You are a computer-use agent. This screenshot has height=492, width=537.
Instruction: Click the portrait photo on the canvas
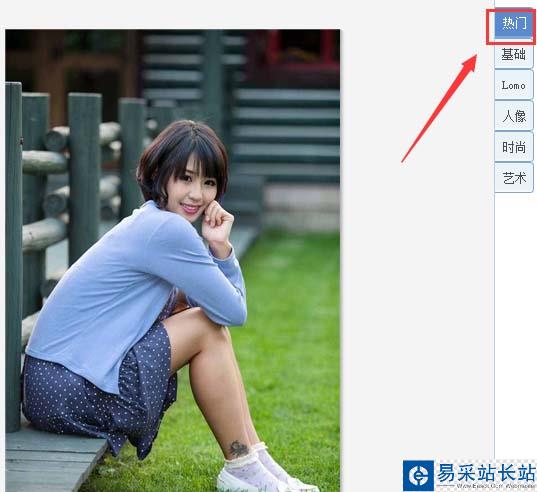click(x=173, y=261)
